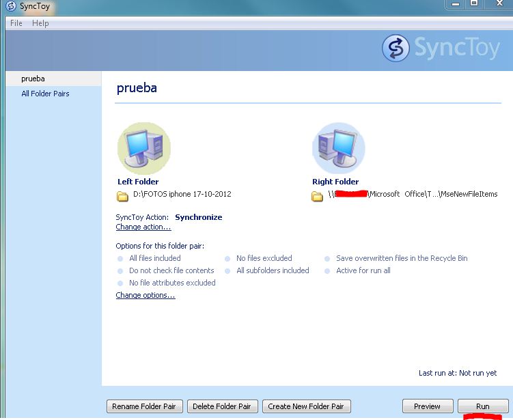Click the Run button
Viewport: 513px width, 420px height.
pyautogui.click(x=483, y=406)
